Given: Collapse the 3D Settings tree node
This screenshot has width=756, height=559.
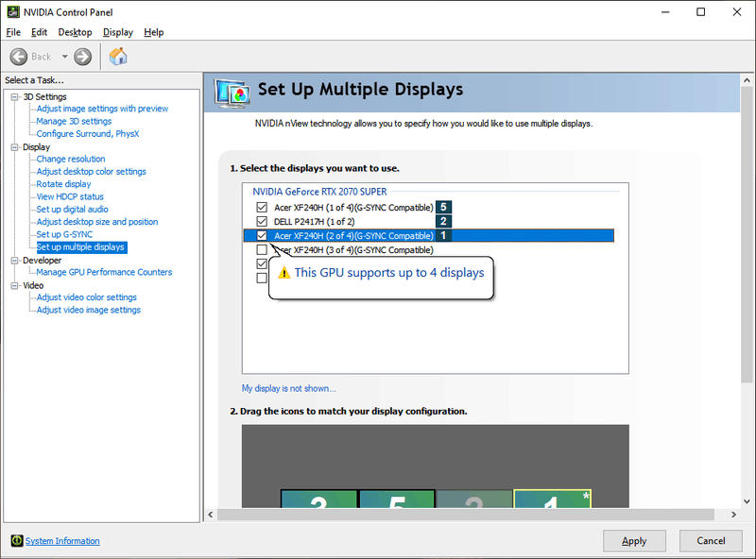Looking at the screenshot, I should [14, 97].
